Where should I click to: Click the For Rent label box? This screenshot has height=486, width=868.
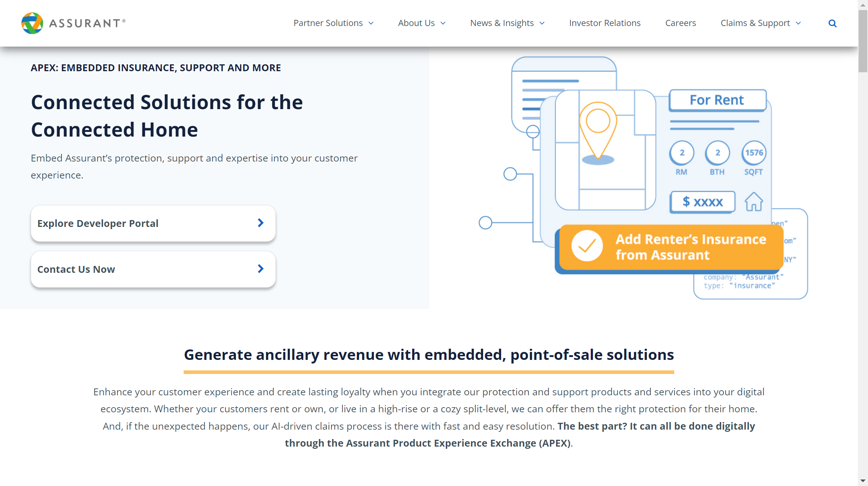[x=717, y=100]
